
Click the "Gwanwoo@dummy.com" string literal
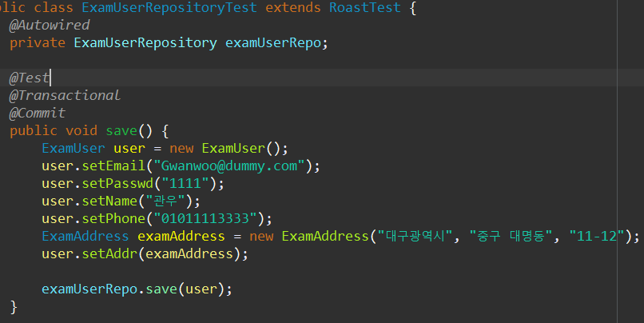point(229,166)
